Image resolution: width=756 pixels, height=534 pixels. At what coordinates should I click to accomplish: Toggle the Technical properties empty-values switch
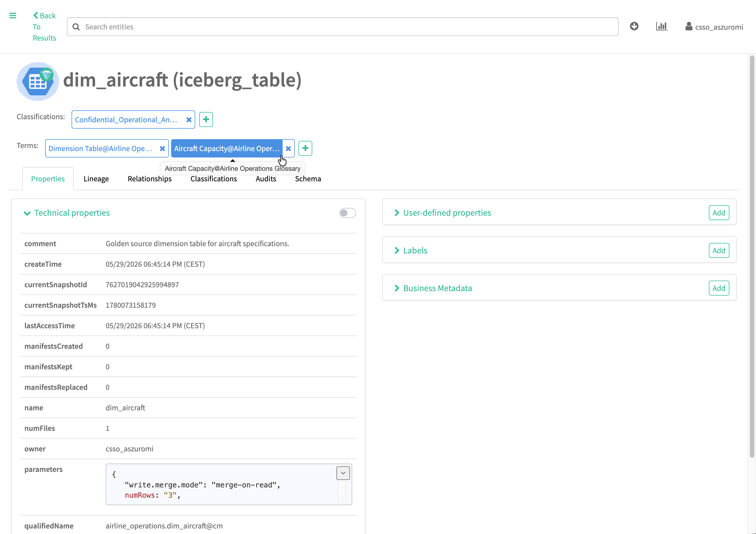(x=347, y=213)
